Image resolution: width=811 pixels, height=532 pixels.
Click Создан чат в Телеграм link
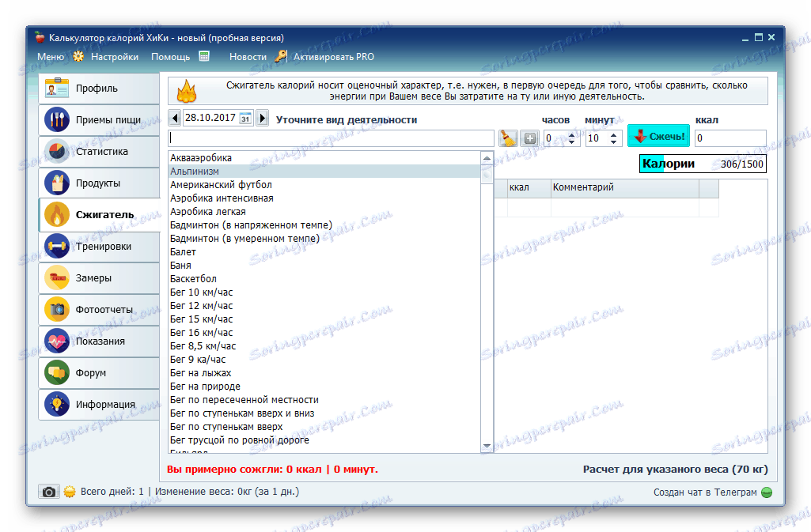click(704, 492)
